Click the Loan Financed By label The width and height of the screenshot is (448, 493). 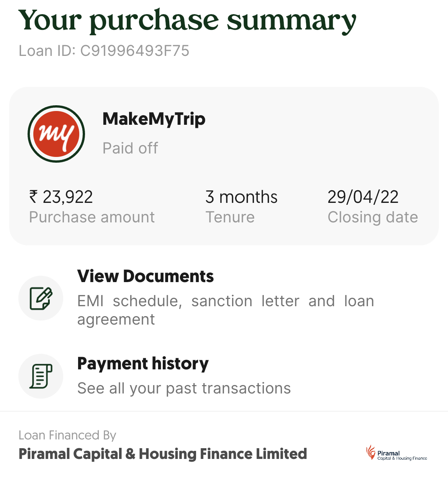67,435
